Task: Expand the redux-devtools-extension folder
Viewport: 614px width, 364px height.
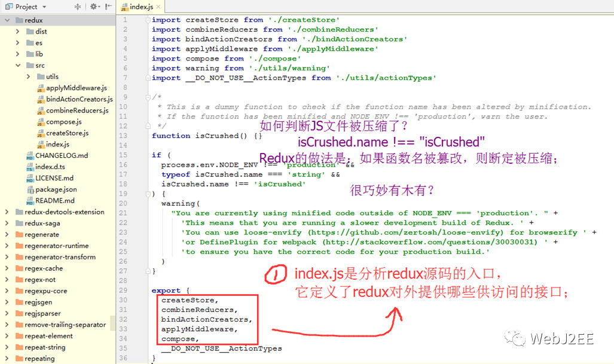Action: tap(7, 212)
